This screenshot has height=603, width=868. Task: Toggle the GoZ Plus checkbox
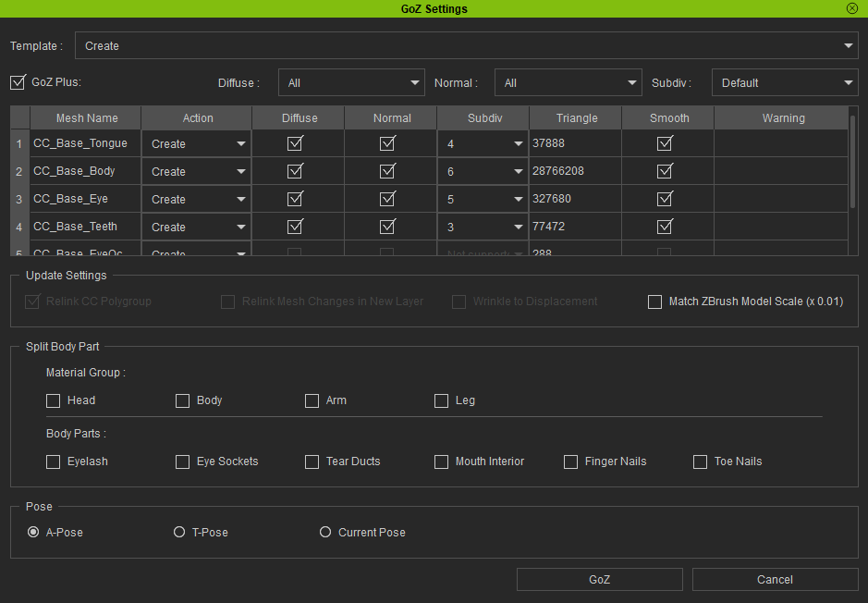pos(18,82)
